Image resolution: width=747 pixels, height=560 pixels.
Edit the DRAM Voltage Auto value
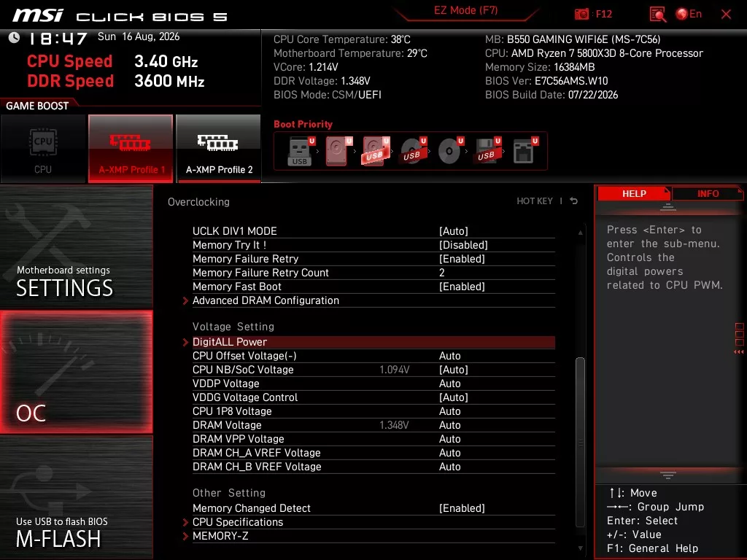coord(449,425)
